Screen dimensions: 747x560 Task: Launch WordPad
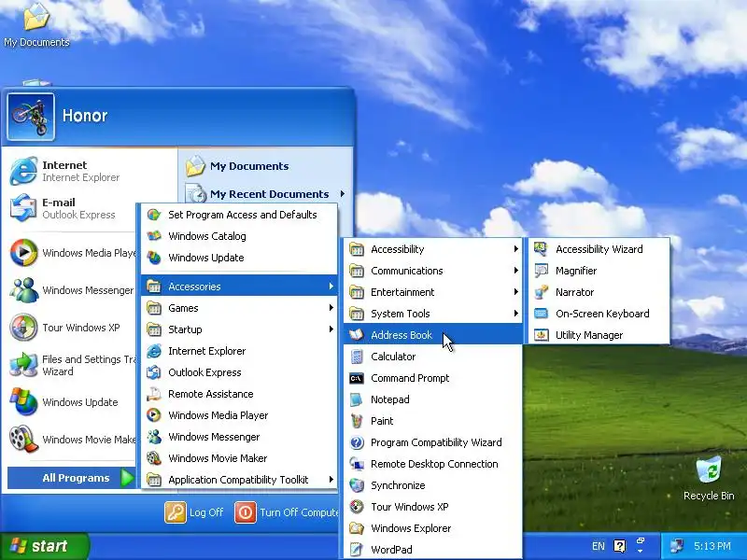tap(432, 550)
